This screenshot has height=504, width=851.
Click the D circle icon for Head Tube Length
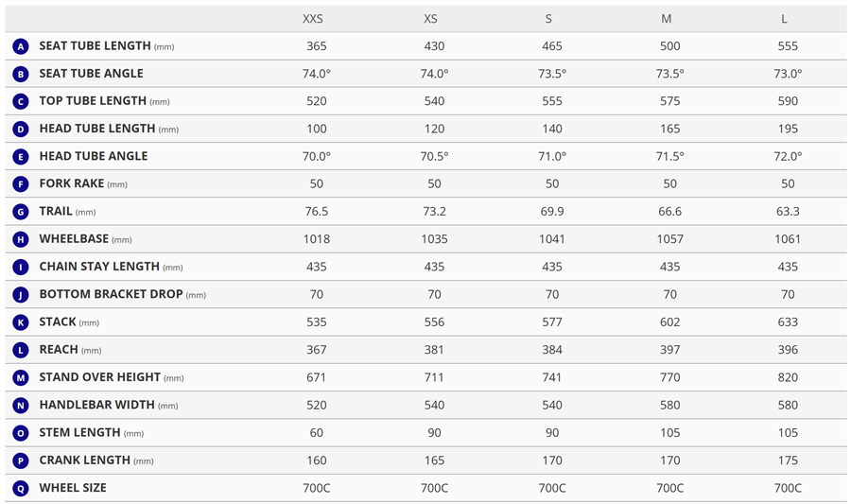pos(21,130)
